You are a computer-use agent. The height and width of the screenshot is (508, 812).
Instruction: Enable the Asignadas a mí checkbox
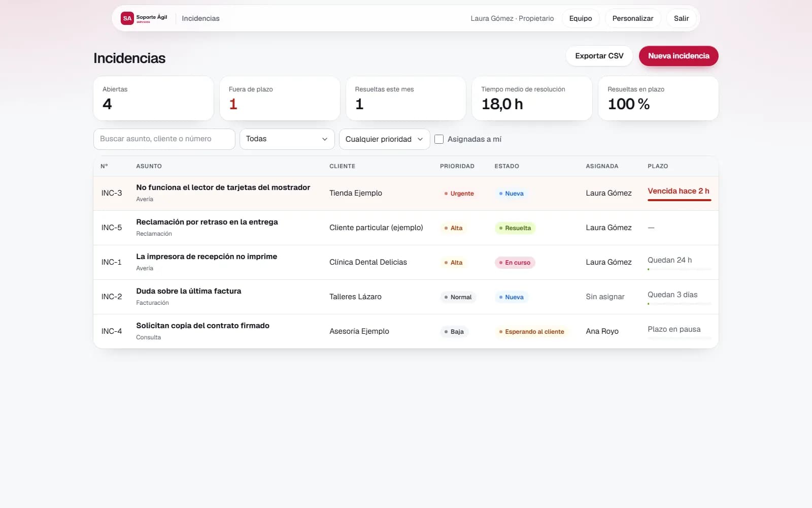[x=439, y=139]
